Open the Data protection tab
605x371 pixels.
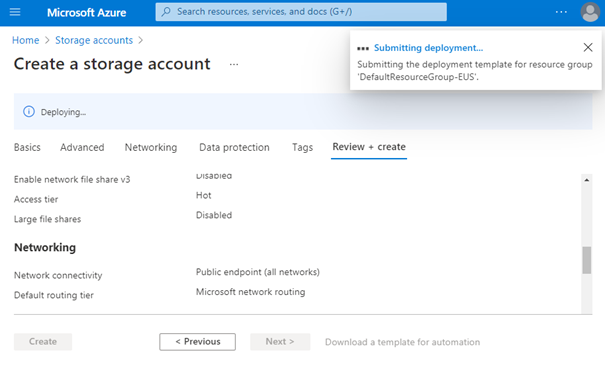(234, 147)
